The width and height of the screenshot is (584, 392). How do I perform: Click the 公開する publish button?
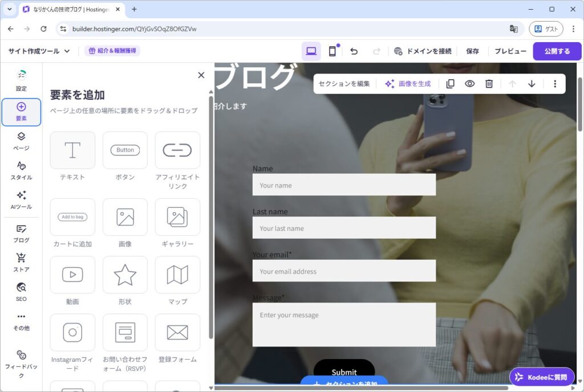pos(557,51)
